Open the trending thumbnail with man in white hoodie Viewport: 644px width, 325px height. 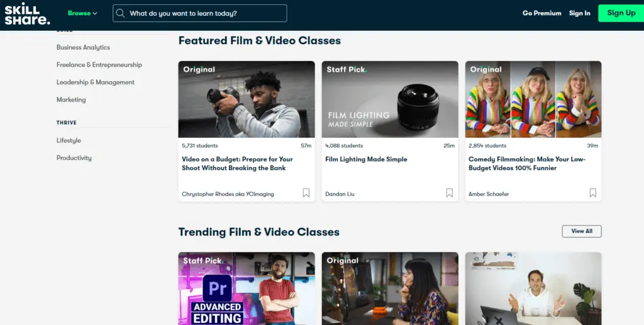coord(533,288)
